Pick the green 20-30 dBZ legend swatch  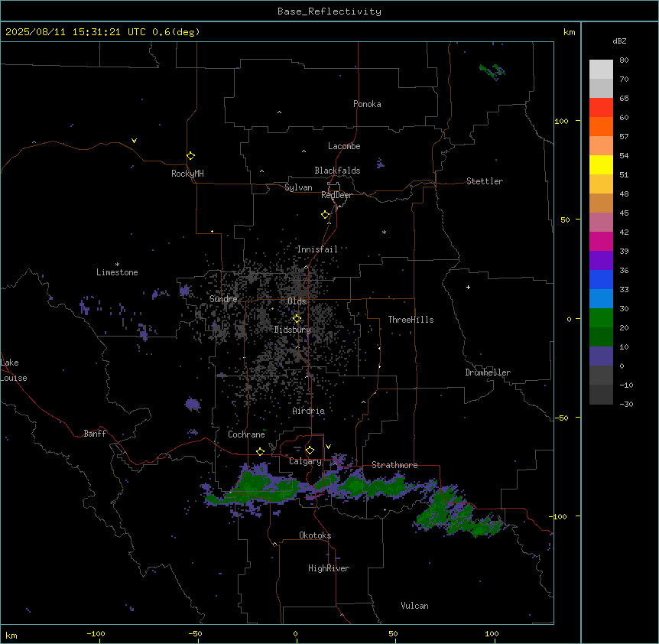(x=601, y=318)
